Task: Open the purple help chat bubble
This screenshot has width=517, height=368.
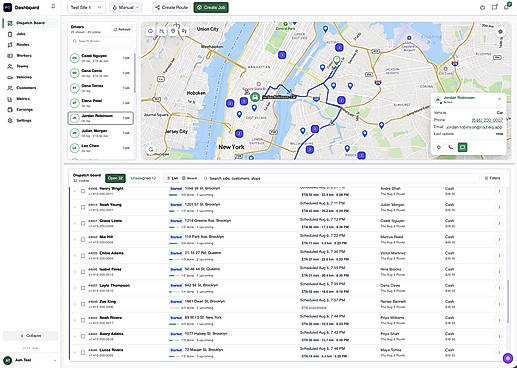Action: (x=508, y=358)
